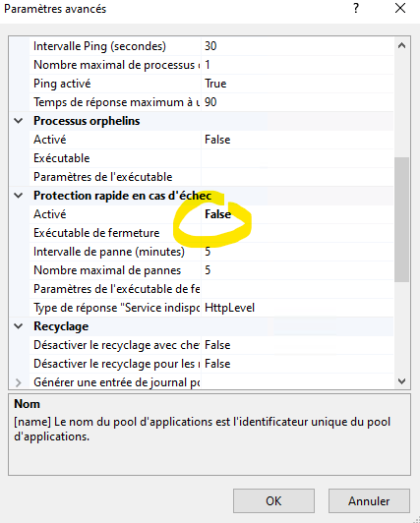420x523 pixels.
Task: Collapse the Recyclage section
Action: tap(19, 326)
